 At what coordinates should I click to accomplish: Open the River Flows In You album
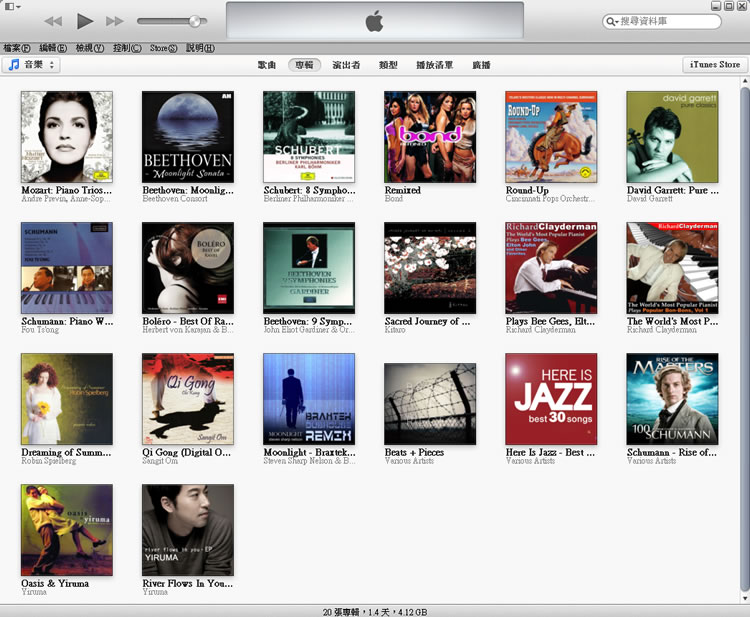(x=188, y=530)
